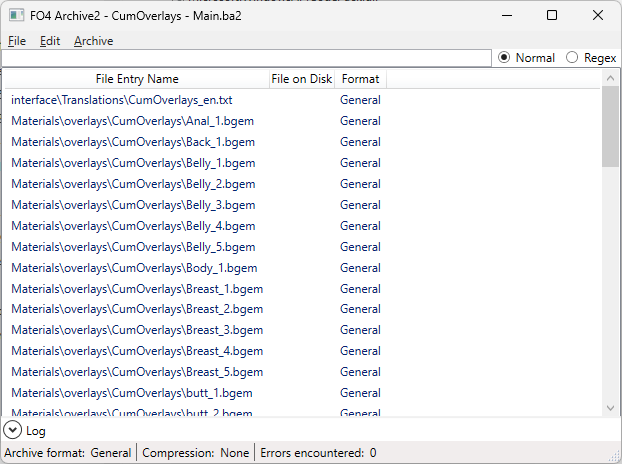
Task: Open the File menu
Action: coord(17,41)
